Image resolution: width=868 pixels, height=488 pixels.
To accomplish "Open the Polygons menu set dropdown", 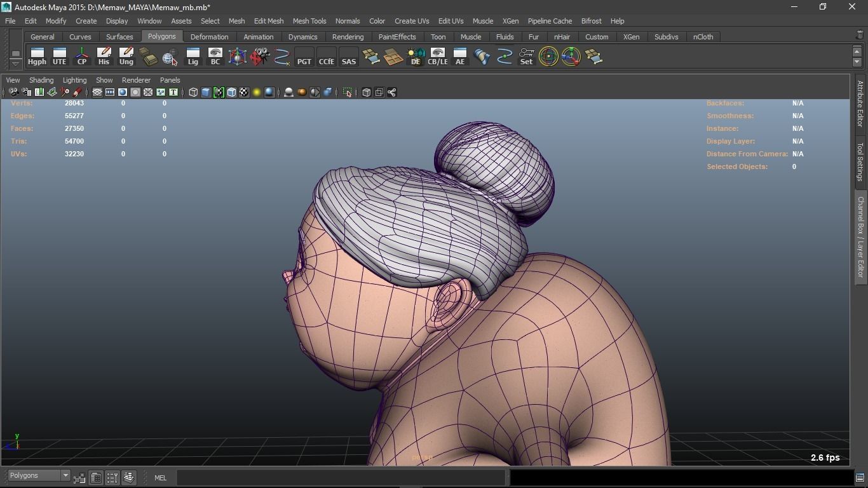I will tap(39, 476).
